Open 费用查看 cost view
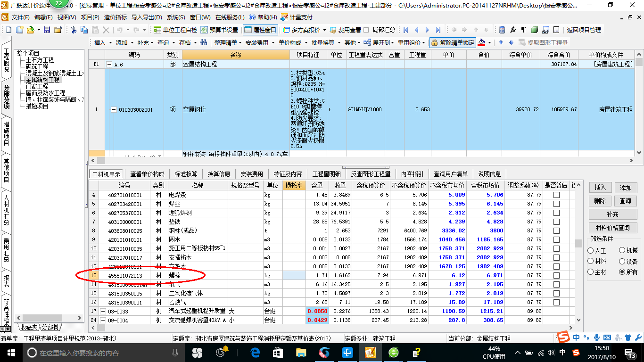Viewport: 644px width, 362px height. tap(345, 30)
